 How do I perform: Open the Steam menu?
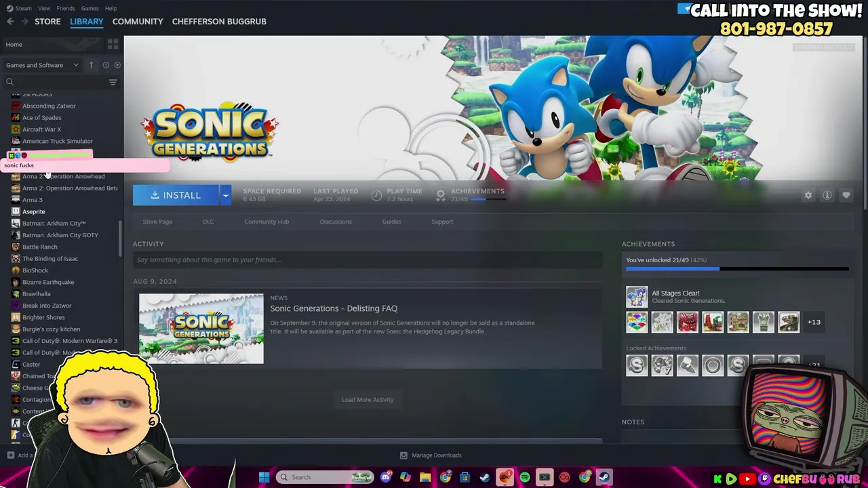(x=19, y=8)
